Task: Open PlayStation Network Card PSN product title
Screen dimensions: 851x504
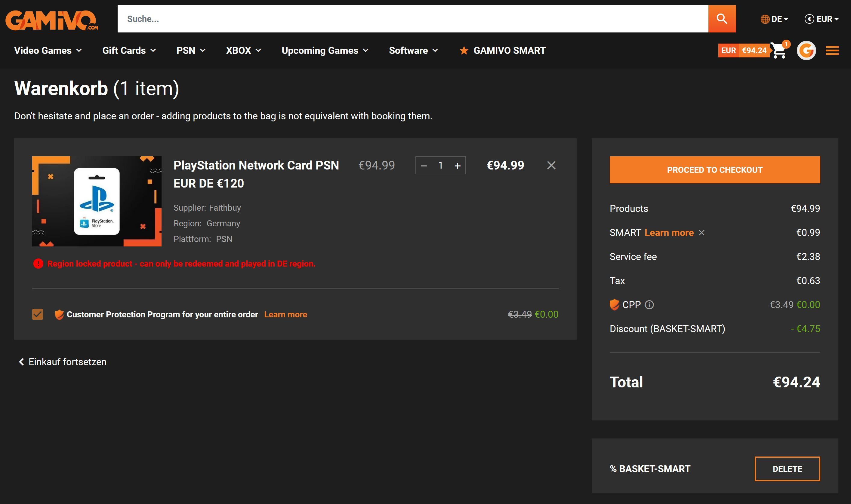Action: (x=256, y=174)
